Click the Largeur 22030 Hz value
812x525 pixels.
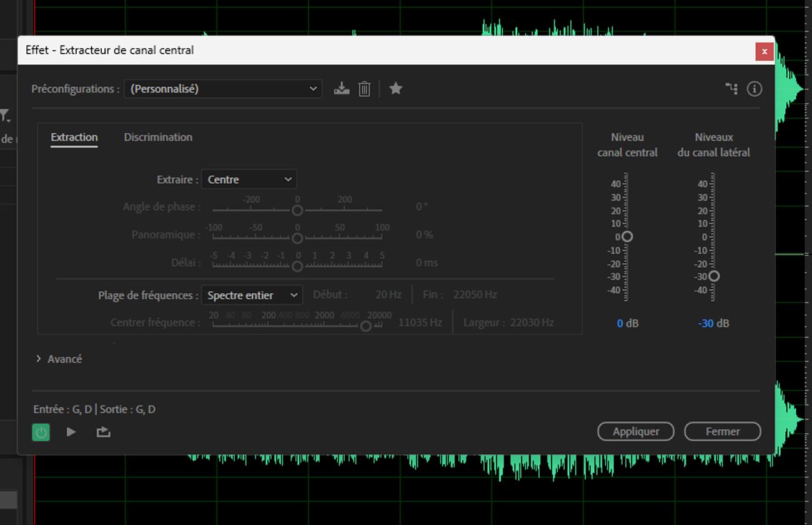(532, 322)
